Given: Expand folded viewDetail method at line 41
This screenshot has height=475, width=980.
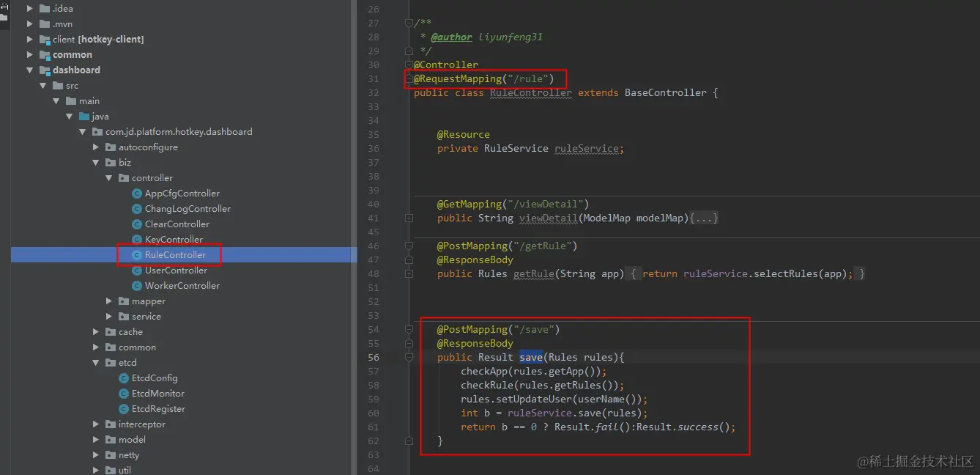Looking at the screenshot, I should (x=409, y=218).
